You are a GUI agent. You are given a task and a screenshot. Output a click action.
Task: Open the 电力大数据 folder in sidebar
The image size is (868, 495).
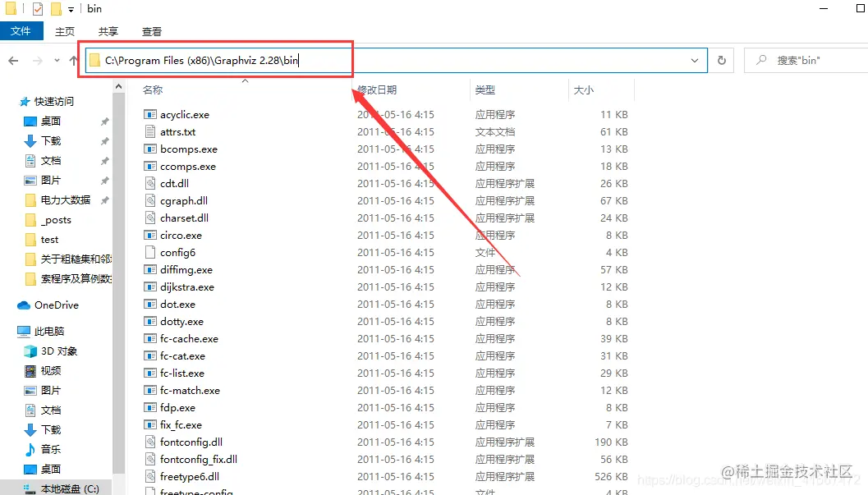[x=66, y=199]
